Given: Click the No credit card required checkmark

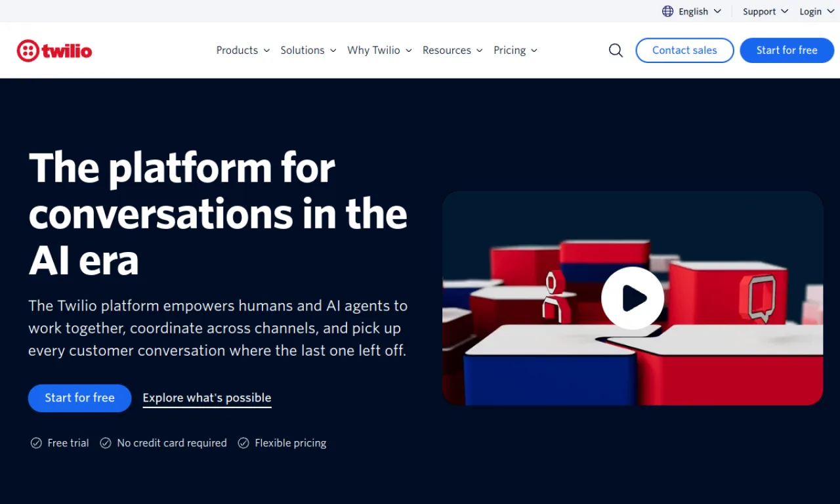Looking at the screenshot, I should (x=105, y=443).
